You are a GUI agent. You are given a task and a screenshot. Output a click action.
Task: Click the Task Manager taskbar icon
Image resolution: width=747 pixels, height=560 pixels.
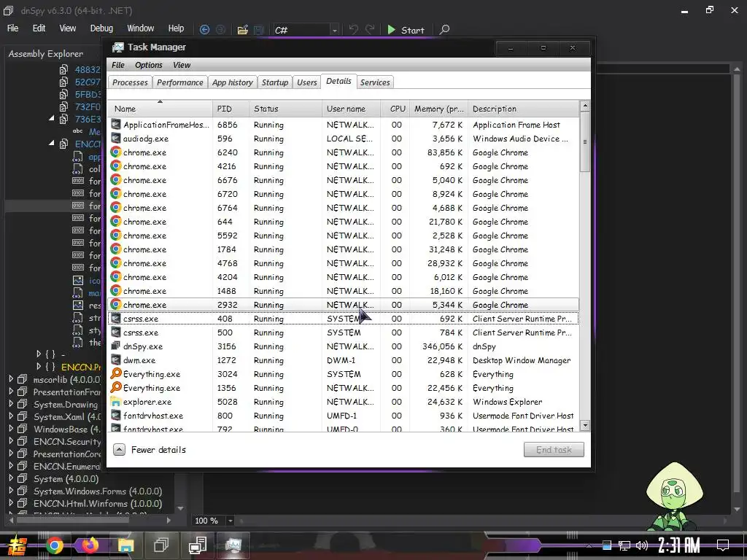(233, 545)
